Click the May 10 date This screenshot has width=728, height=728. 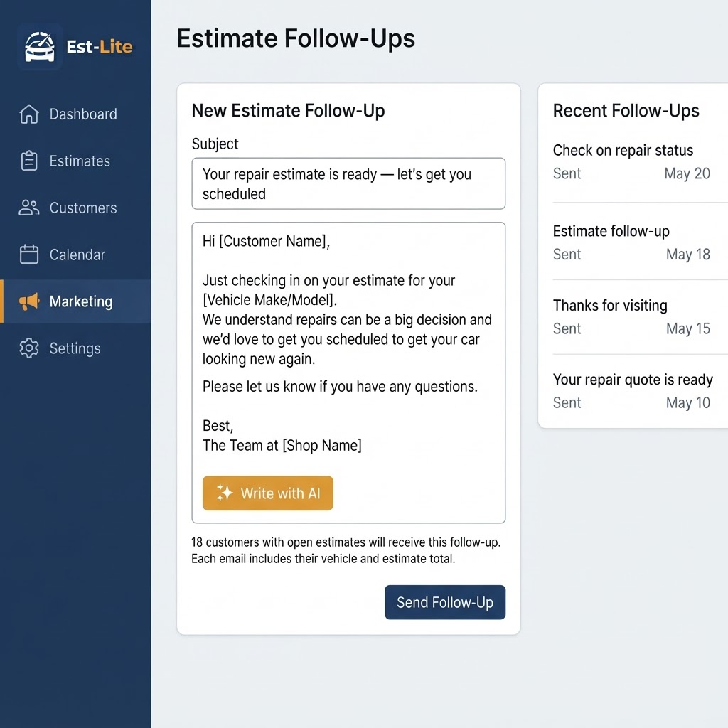tap(688, 403)
